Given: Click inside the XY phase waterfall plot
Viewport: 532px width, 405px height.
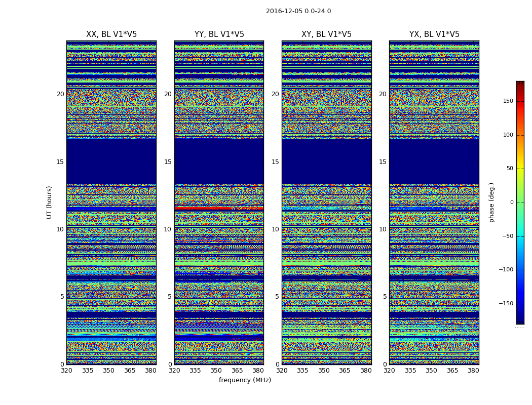Looking at the screenshot, I should pyautogui.click(x=327, y=202).
